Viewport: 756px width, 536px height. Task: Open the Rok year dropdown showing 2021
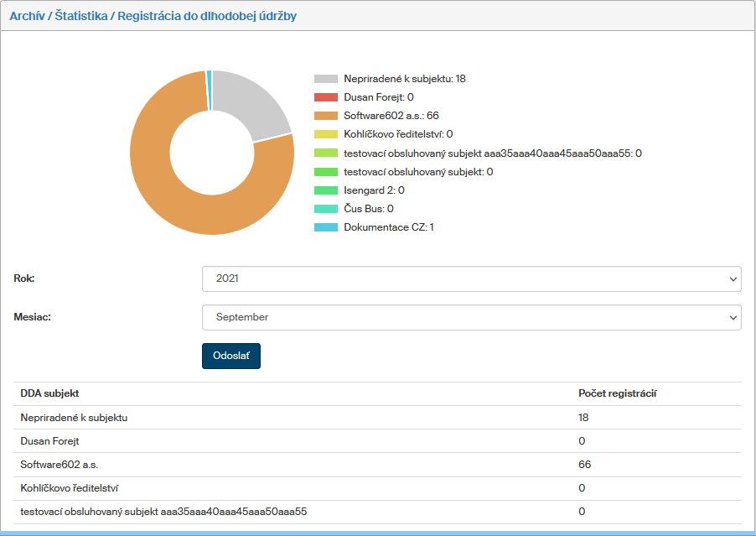tap(471, 278)
